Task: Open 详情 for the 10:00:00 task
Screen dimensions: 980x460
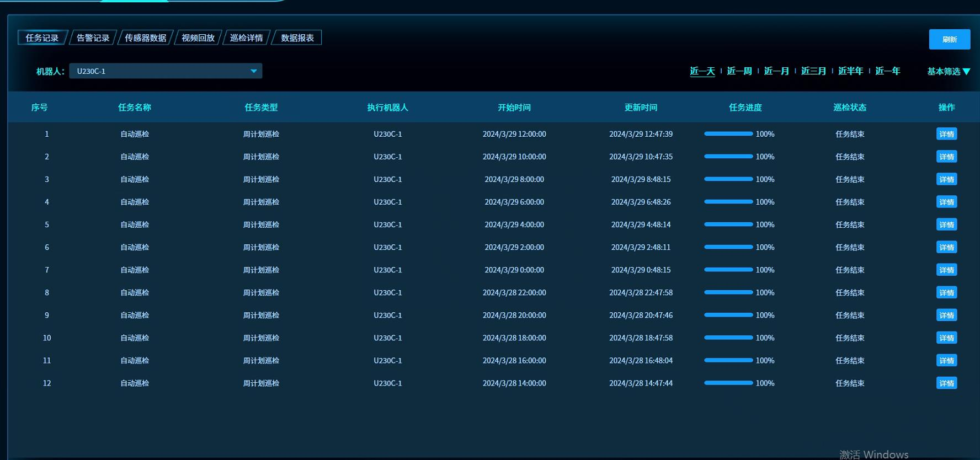Action: pos(946,157)
